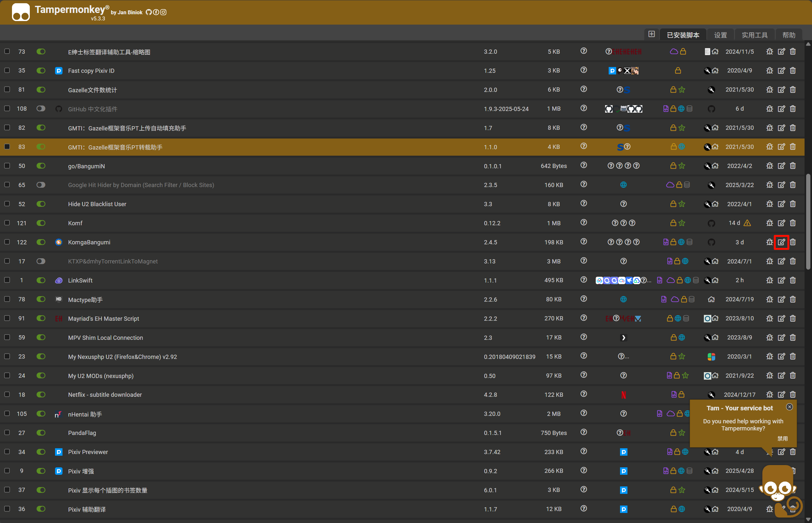This screenshot has height=523, width=812.
Task: Open Tampermonkey Instagram icon in header
Action: point(164,12)
